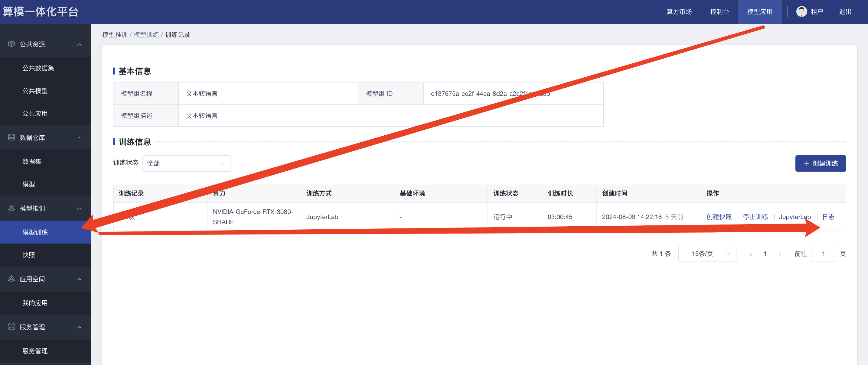868x365 pixels.
Task: Click the 模型推训 sidebar icon
Action: coord(11,208)
